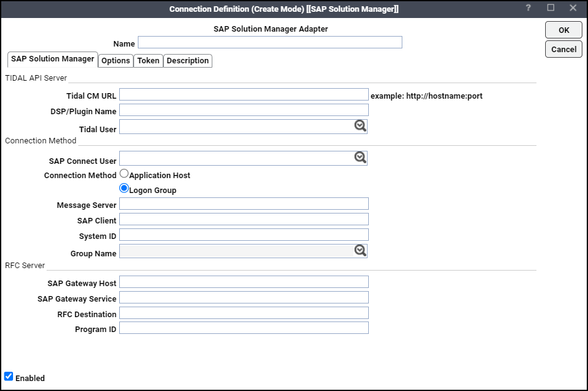588x391 pixels.
Task: Click the DSP/Plugin Name field
Action: tap(244, 110)
